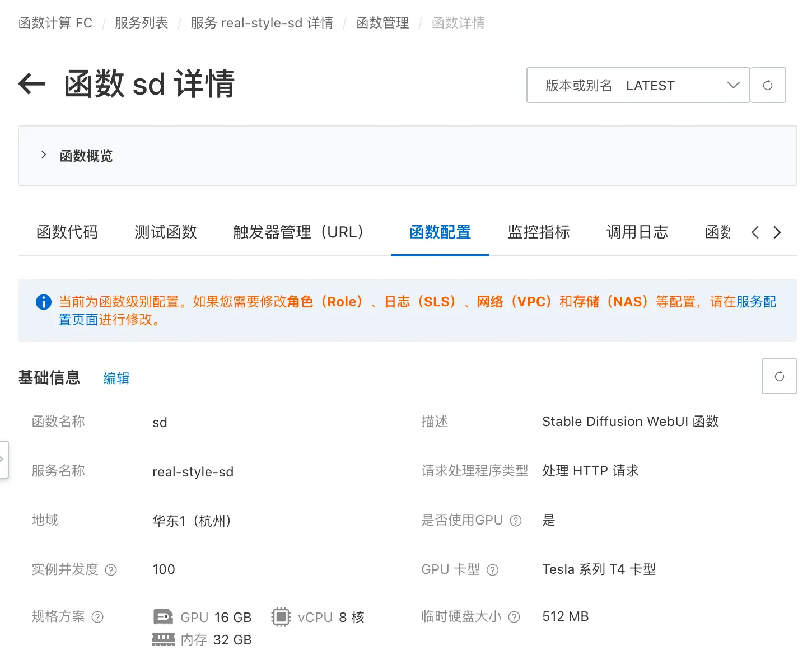Click the right chevron to scroll tabs

pos(777,232)
